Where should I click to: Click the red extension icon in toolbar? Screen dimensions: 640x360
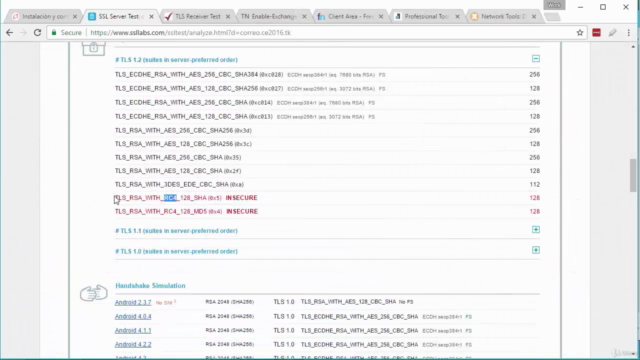(596, 33)
